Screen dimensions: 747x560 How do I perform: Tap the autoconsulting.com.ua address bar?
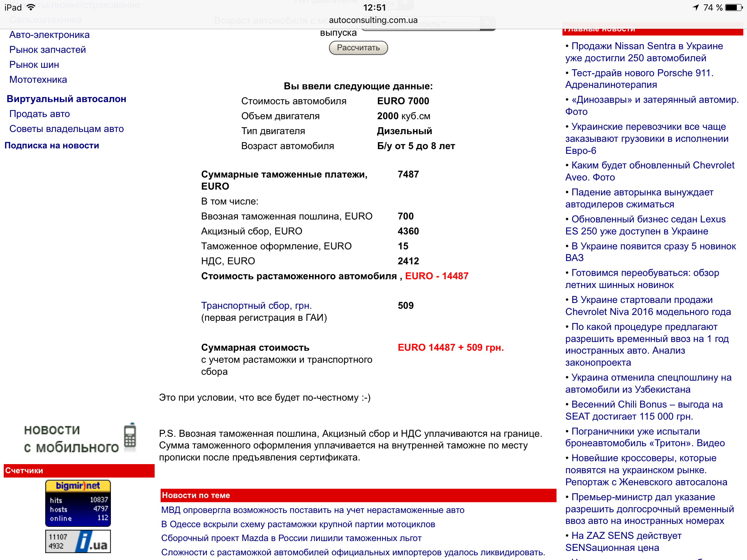pyautogui.click(x=373, y=20)
